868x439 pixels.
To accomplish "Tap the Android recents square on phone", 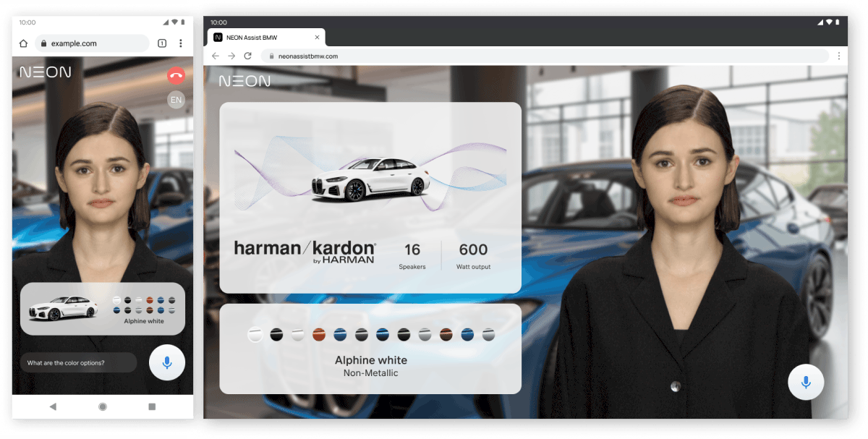I will click(152, 406).
